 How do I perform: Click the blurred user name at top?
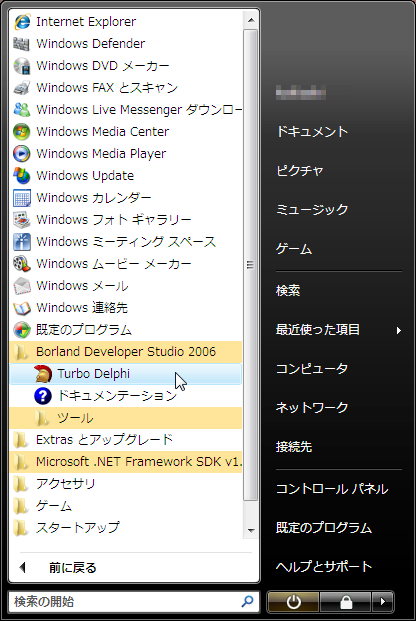tap(301, 93)
